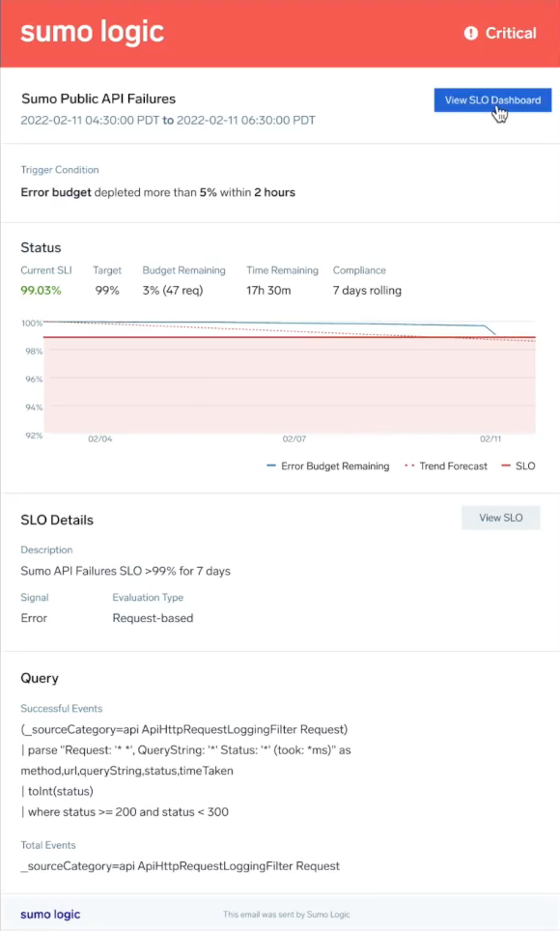Click the red SLO legend marker

coord(505,465)
